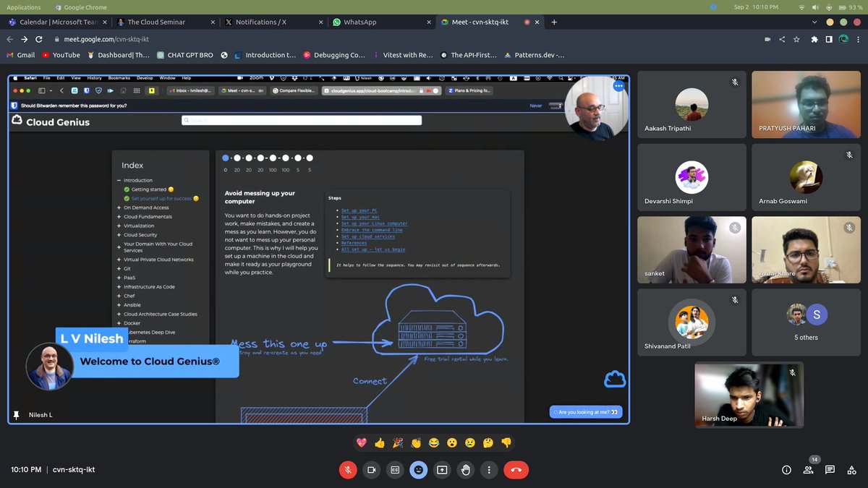Select Shivanand Patil's participant tile

click(692, 322)
